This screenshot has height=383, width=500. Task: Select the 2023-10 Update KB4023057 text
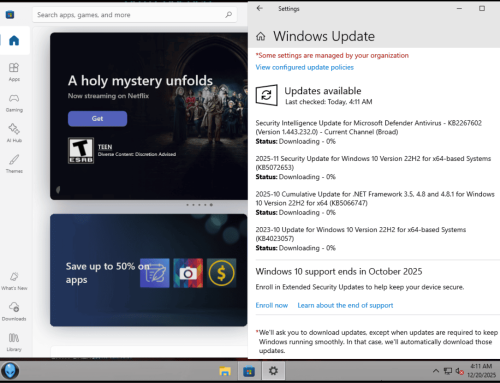pyautogui.click(x=361, y=234)
